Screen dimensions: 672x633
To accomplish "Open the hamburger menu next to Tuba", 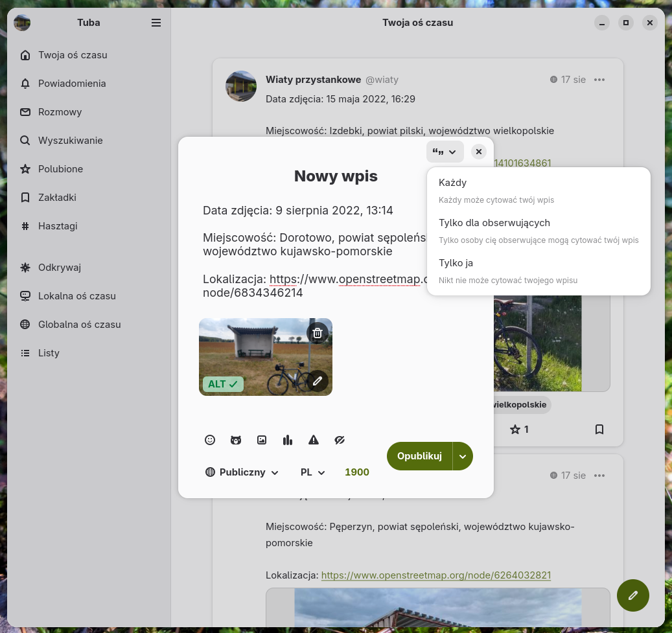I will (156, 23).
